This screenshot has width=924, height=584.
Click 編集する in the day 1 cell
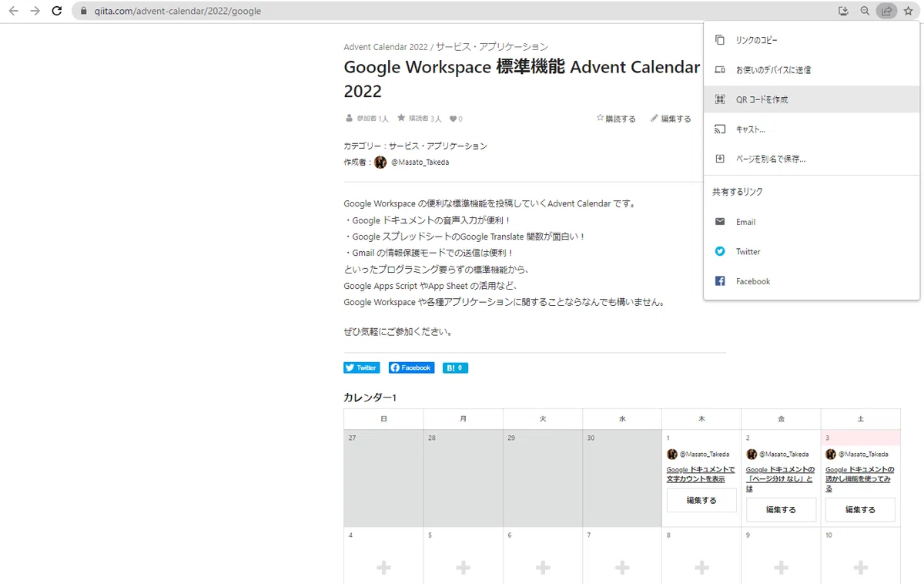[x=701, y=500]
